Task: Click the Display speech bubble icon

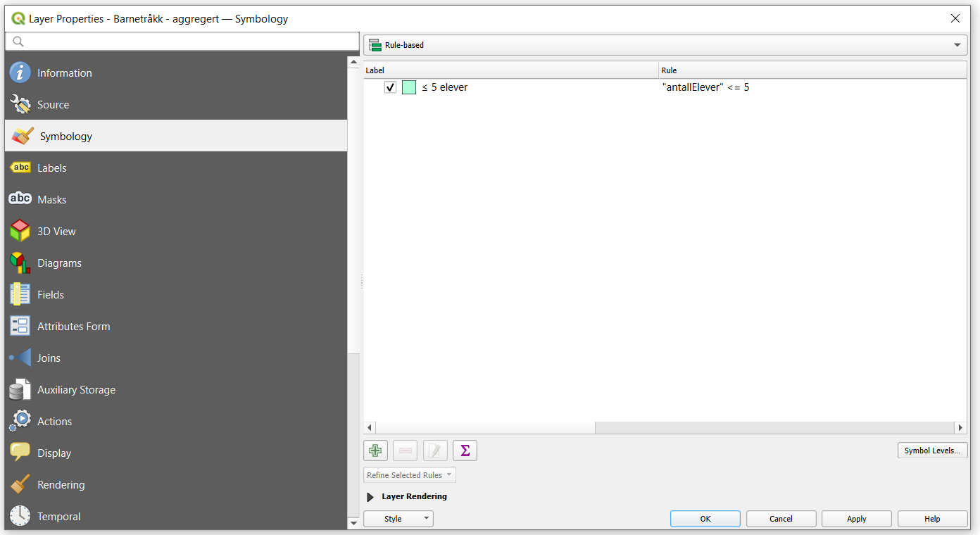Action: 20,453
